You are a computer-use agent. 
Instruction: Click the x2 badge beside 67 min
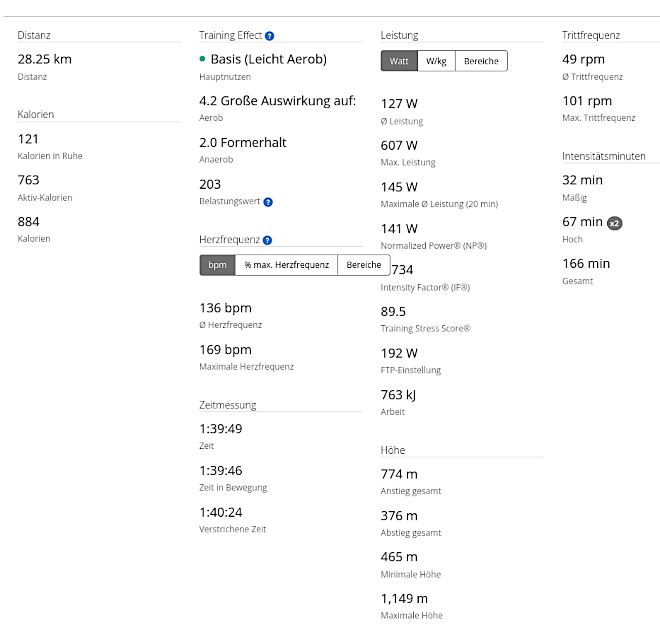(614, 223)
